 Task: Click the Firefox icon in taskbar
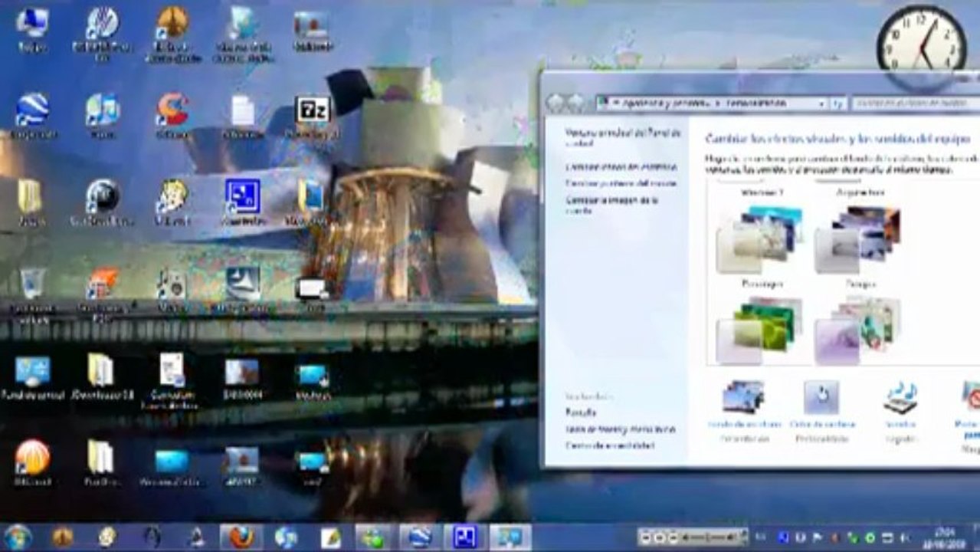[x=241, y=537]
